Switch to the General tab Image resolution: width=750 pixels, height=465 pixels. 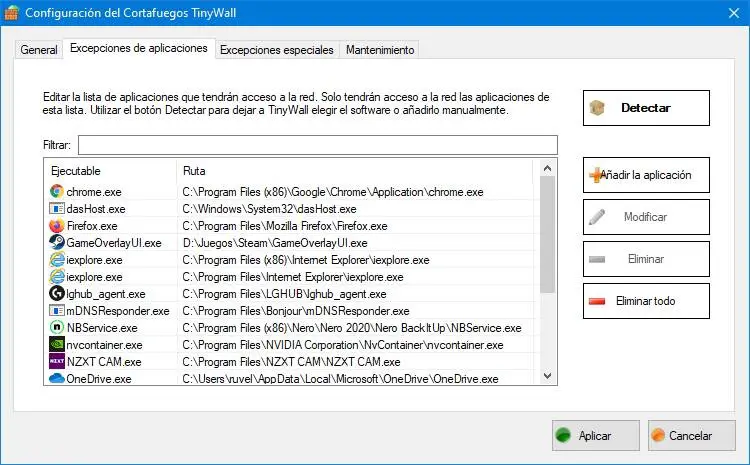point(39,50)
